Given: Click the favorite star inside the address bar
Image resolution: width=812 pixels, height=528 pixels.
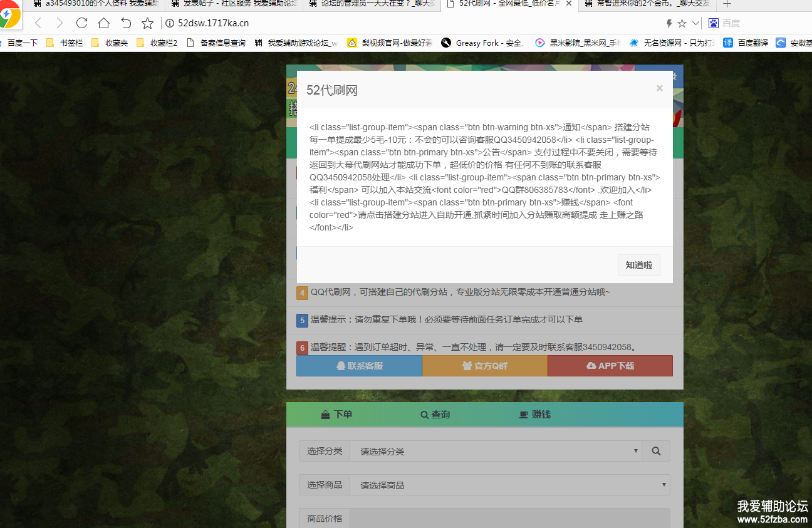Looking at the screenshot, I should coord(682,24).
